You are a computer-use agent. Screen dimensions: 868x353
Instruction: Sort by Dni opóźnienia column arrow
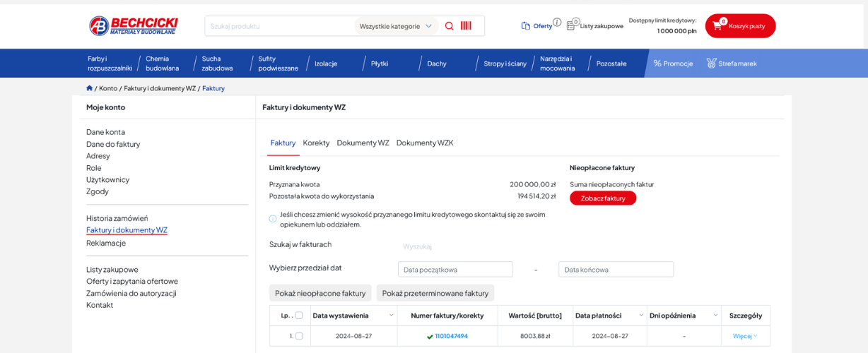715,315
